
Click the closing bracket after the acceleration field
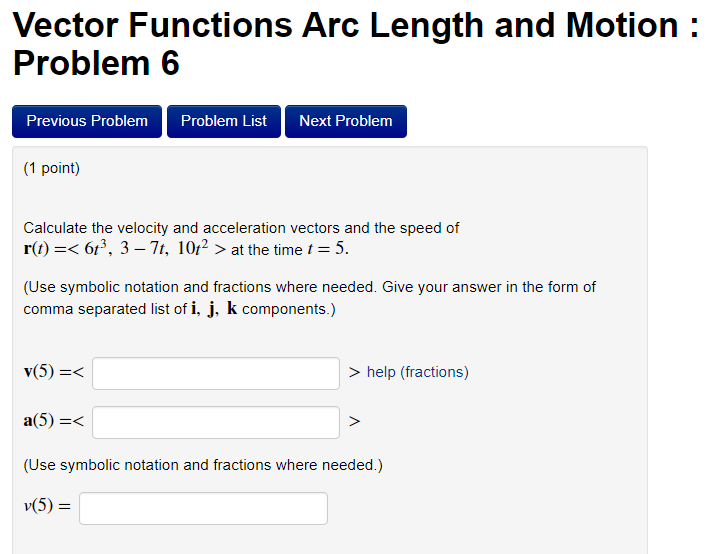click(x=354, y=422)
